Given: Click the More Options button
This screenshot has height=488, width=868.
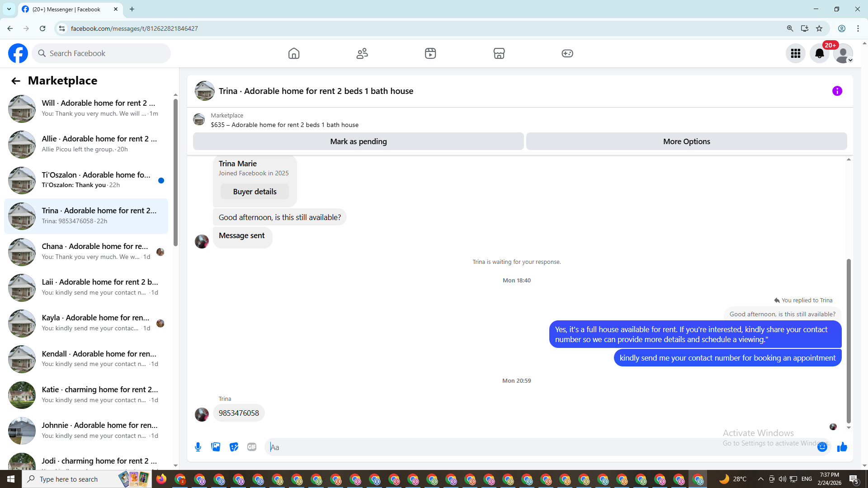Looking at the screenshot, I should (686, 141).
